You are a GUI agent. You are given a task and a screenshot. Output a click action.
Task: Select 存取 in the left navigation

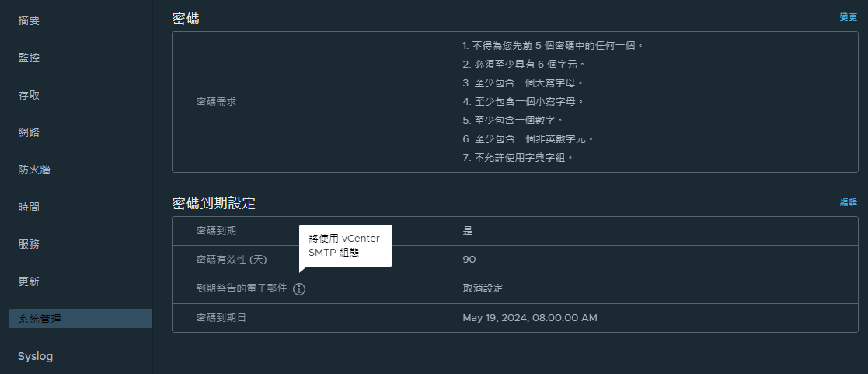29,95
